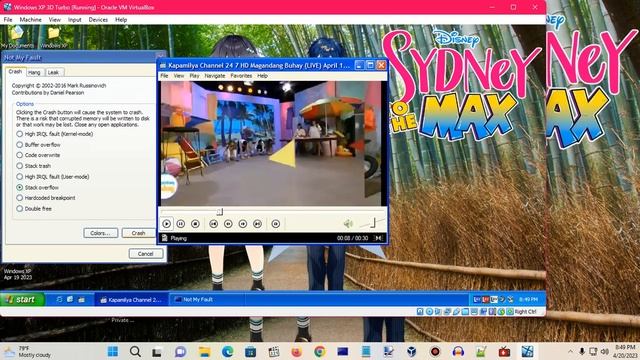
Task: Open the Play menu in the player
Action: [x=194, y=76]
